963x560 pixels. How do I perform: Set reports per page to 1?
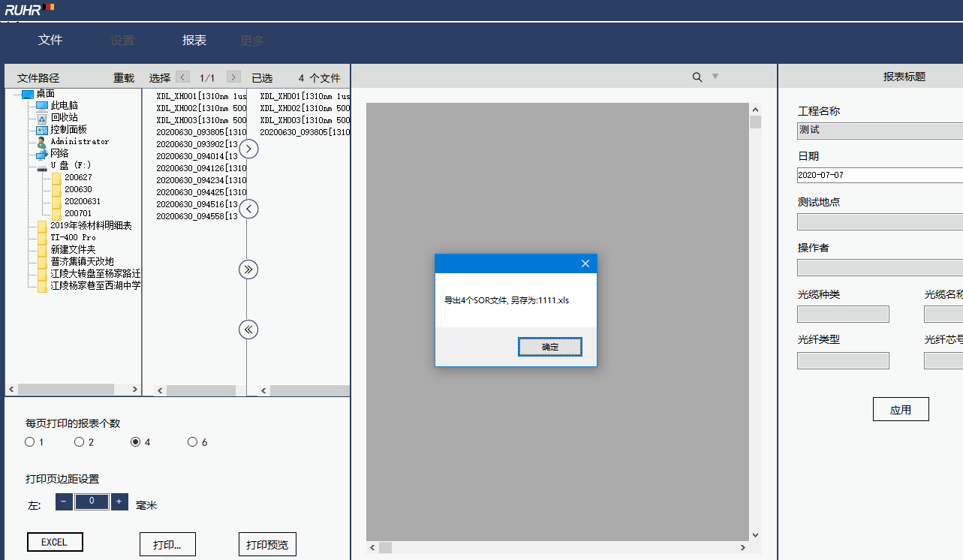29,442
